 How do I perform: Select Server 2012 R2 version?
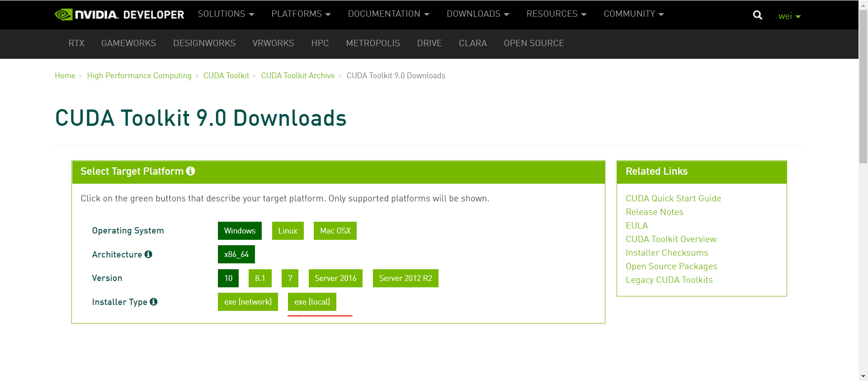tap(406, 278)
